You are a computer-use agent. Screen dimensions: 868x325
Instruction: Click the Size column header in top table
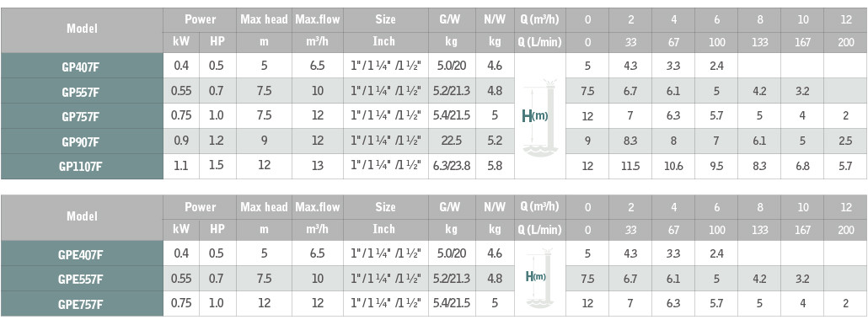[385, 20]
